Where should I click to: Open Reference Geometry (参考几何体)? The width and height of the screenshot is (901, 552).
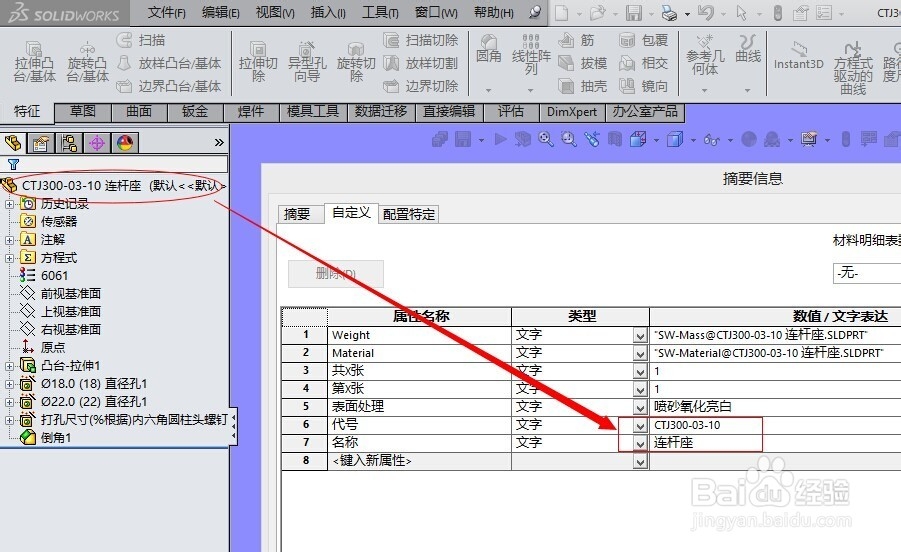coord(705,56)
